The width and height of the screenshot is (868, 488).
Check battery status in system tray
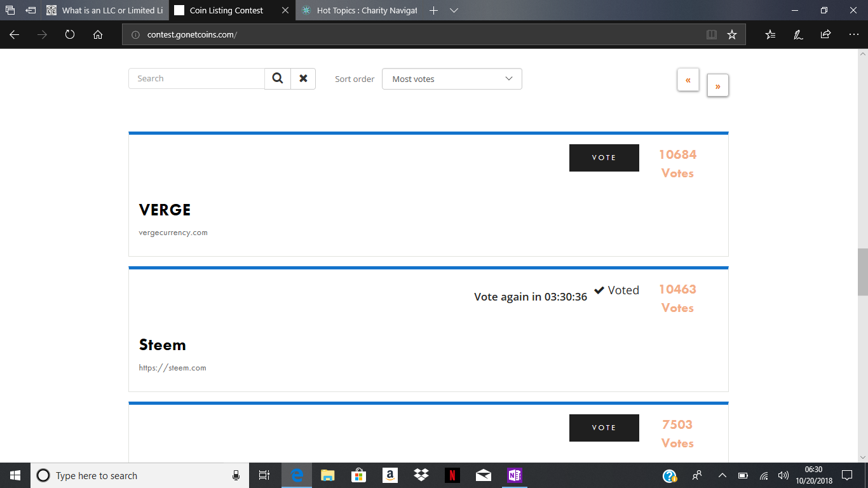pos(743,475)
